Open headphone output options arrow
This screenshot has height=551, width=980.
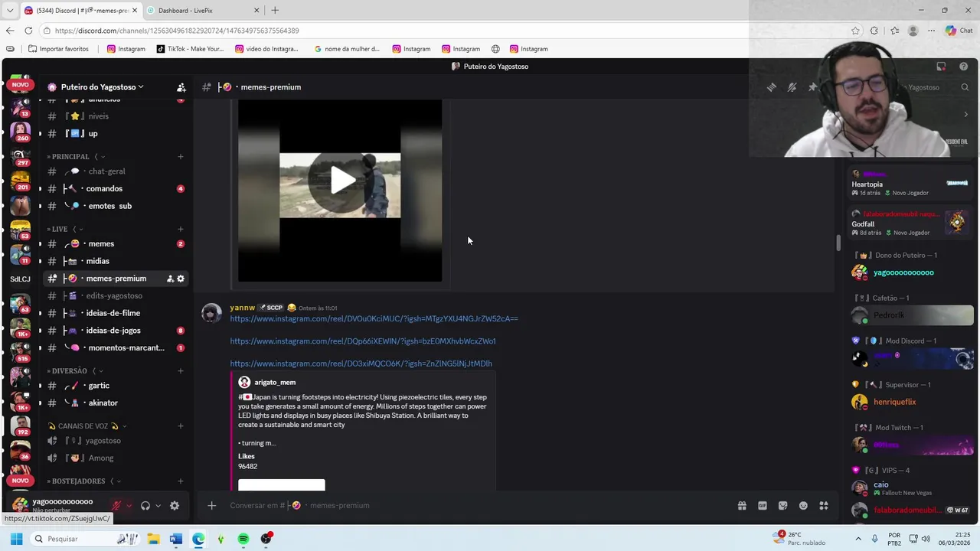[x=158, y=505]
